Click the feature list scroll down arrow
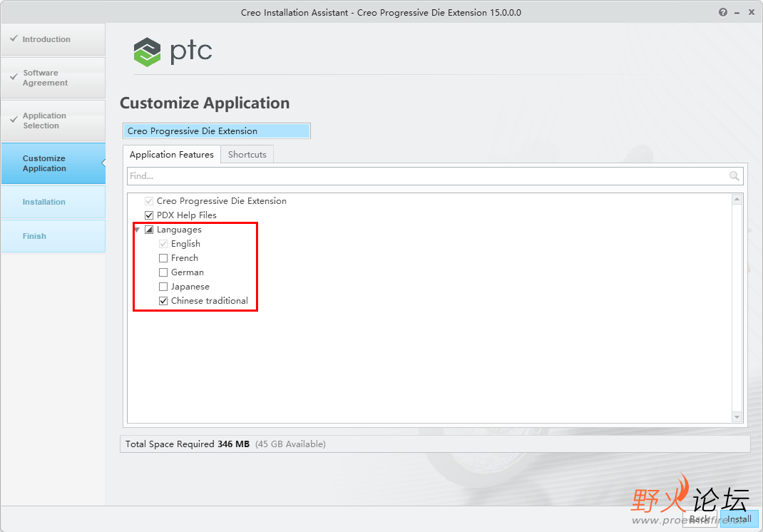Screen dimensions: 763x532 click(737, 417)
